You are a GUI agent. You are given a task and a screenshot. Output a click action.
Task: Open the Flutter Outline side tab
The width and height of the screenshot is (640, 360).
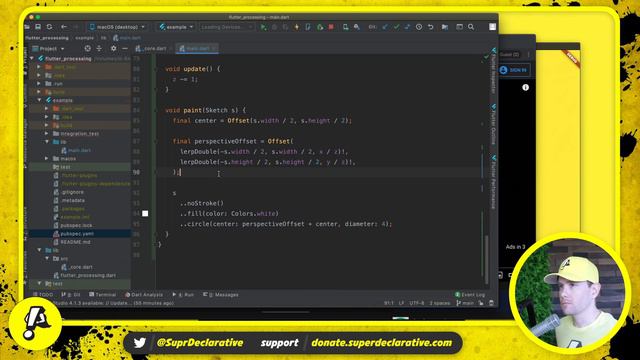[493, 124]
